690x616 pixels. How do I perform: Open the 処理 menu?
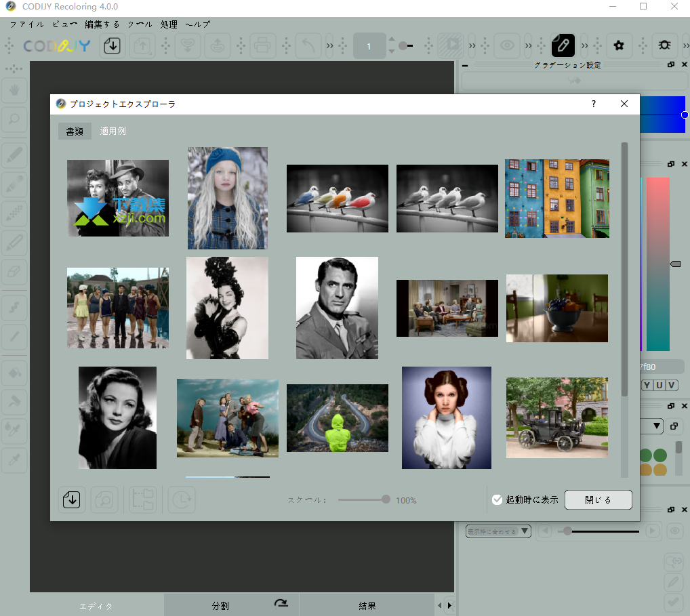(169, 24)
